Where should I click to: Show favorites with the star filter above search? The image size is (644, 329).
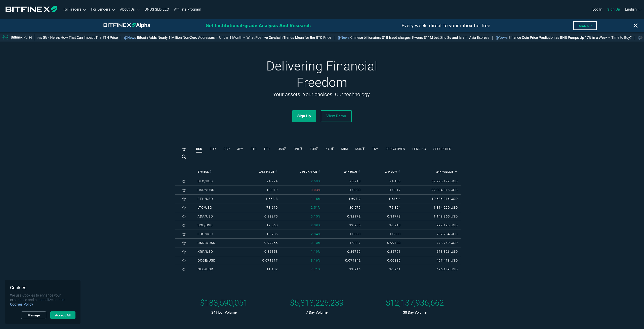point(184,149)
